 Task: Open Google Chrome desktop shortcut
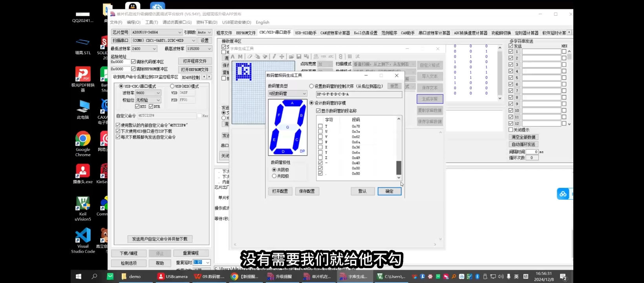83,144
